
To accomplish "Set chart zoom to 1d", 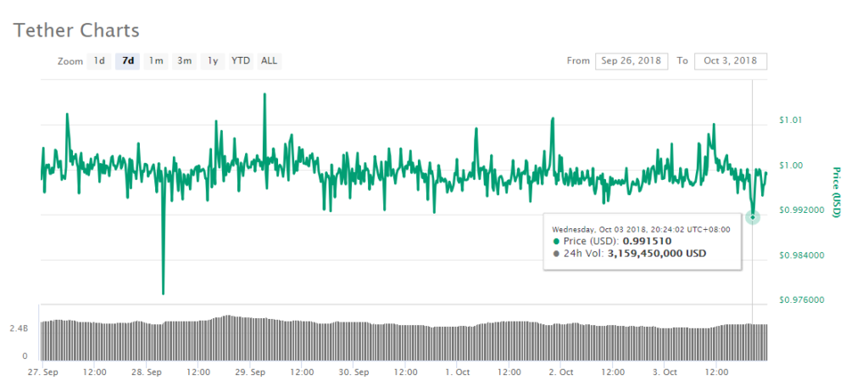I will click(x=99, y=61).
